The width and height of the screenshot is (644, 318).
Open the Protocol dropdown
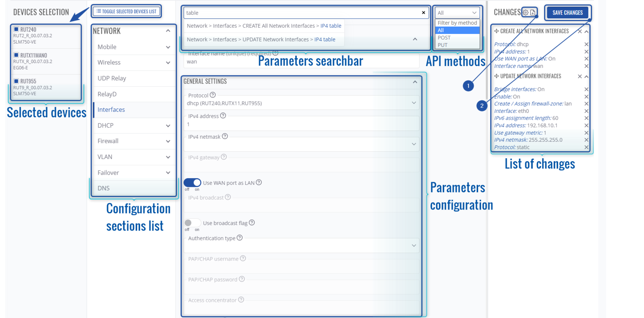pyautogui.click(x=301, y=103)
